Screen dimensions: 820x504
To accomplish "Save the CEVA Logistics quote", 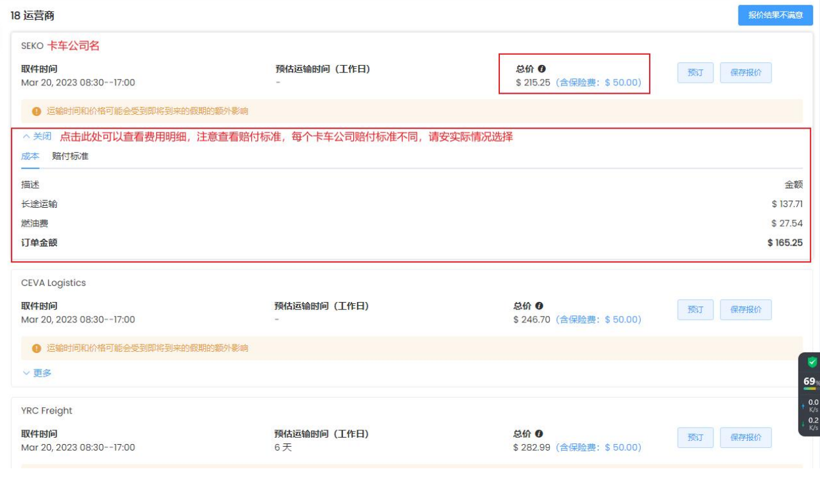I will tap(745, 310).
